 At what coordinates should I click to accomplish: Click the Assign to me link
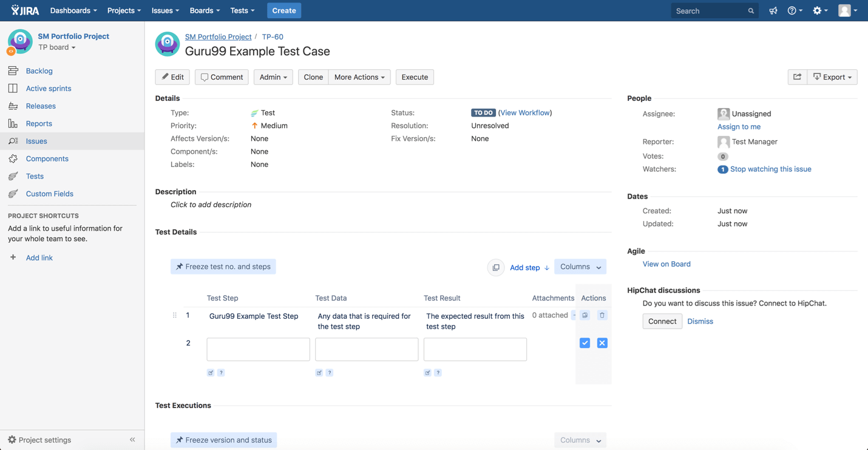point(739,127)
